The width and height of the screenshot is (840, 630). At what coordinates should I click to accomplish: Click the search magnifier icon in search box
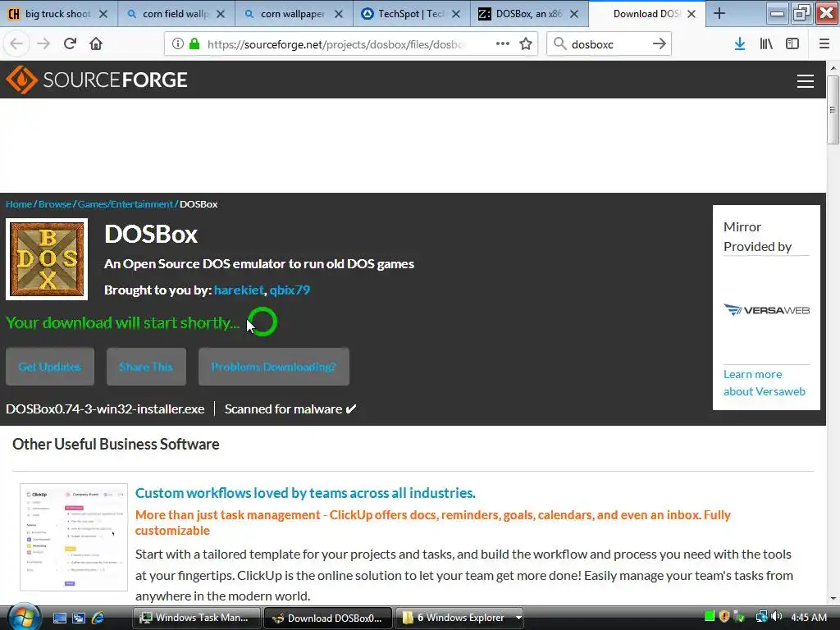tap(559, 44)
